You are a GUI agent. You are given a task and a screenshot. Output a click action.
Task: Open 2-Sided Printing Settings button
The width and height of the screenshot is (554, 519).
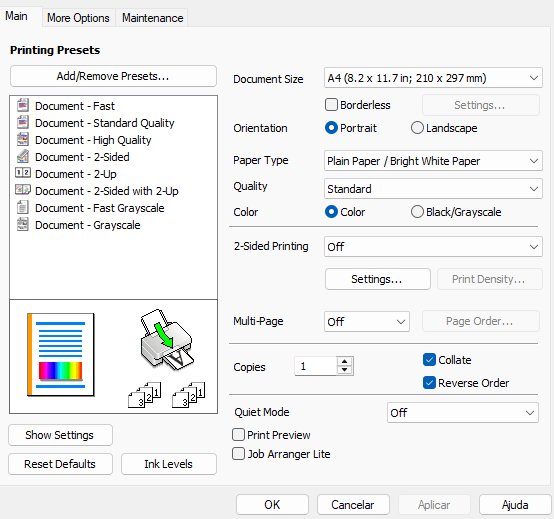pyautogui.click(x=377, y=279)
